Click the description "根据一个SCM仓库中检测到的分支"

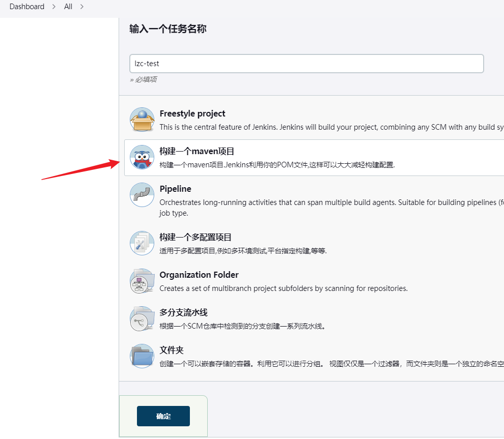243,326
